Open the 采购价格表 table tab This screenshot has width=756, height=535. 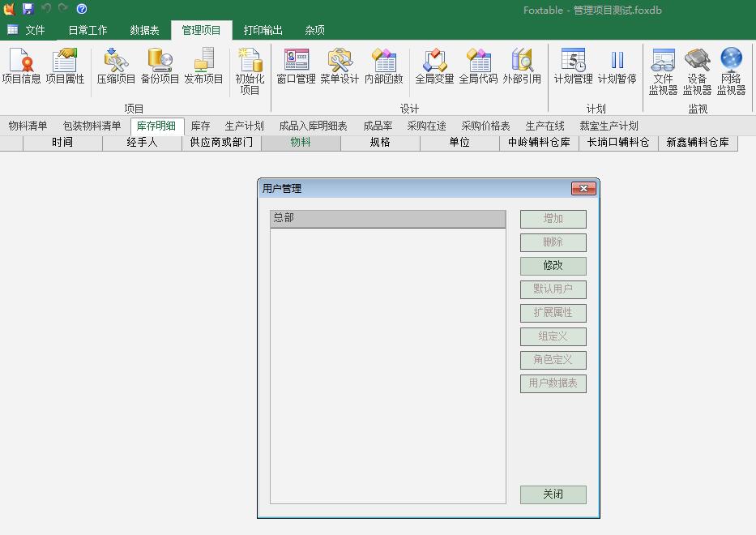485,126
